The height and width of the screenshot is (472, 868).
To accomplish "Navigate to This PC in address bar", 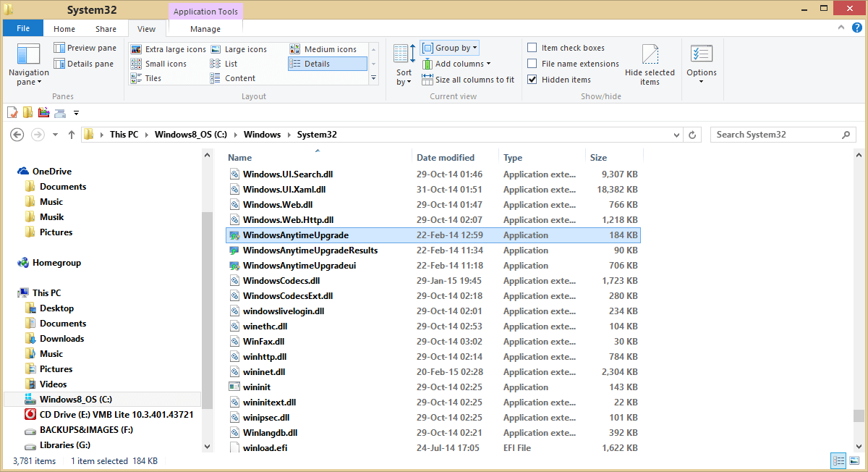I will (124, 135).
